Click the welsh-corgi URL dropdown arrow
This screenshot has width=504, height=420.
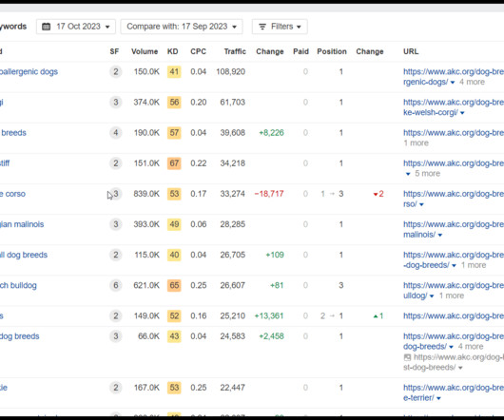[x=462, y=113]
